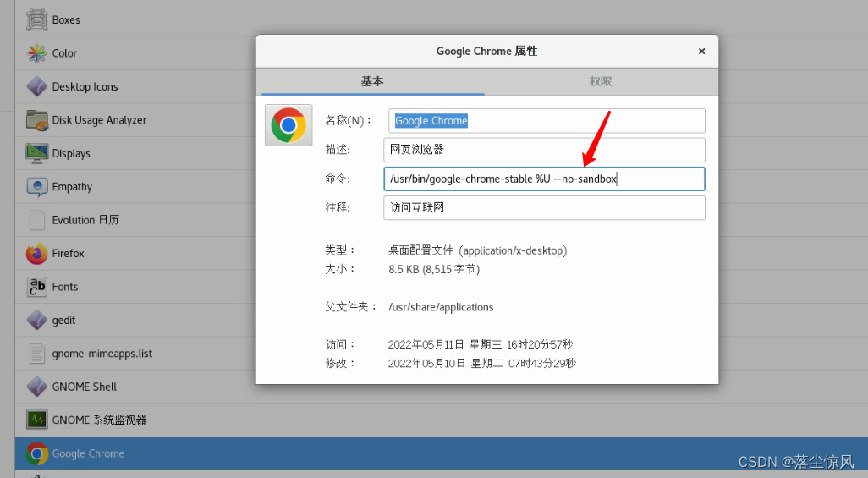Click the GNOME system monitor icon
868x478 pixels.
pyautogui.click(x=36, y=420)
